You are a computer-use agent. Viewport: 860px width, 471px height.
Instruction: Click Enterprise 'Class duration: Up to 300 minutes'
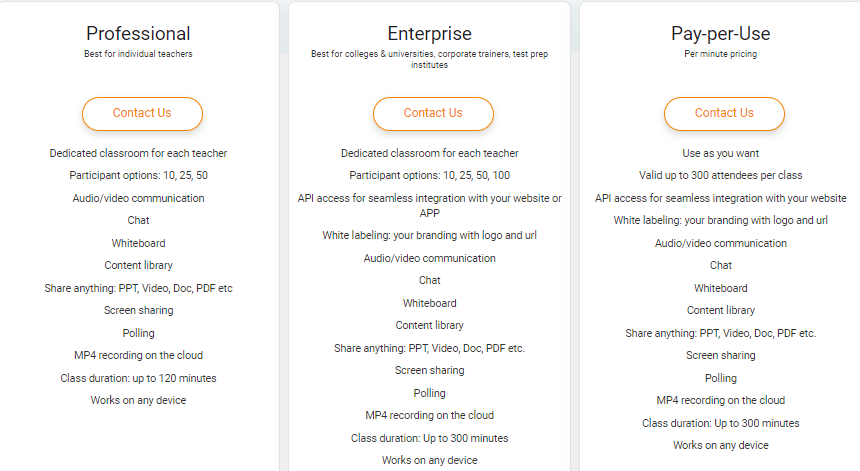coord(429,438)
